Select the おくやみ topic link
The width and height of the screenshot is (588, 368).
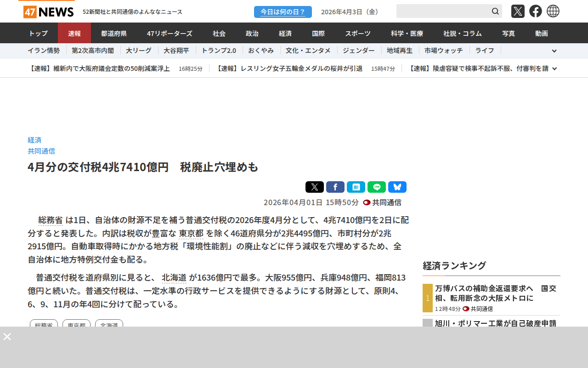(x=261, y=51)
